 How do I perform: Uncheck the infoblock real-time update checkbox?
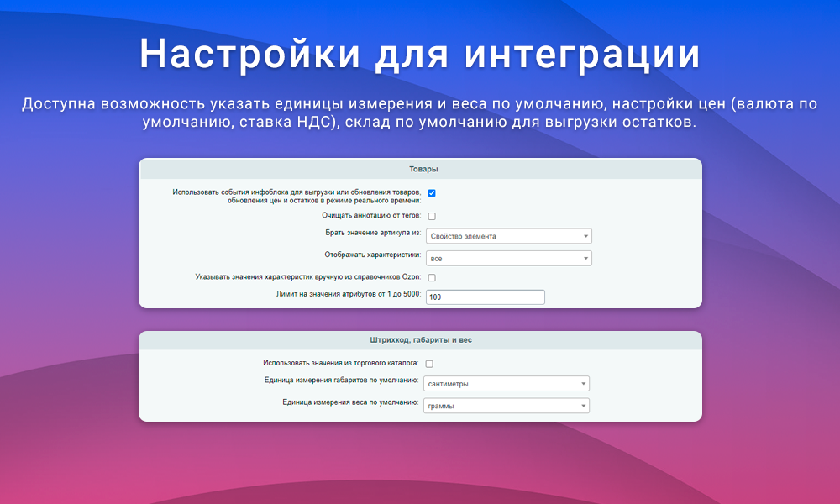pyautogui.click(x=432, y=192)
